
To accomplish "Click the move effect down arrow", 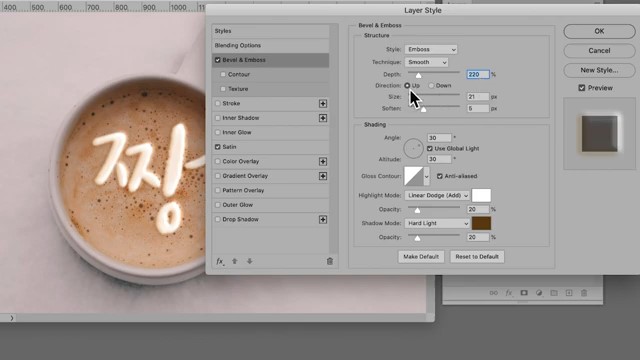I will pyautogui.click(x=249, y=261).
